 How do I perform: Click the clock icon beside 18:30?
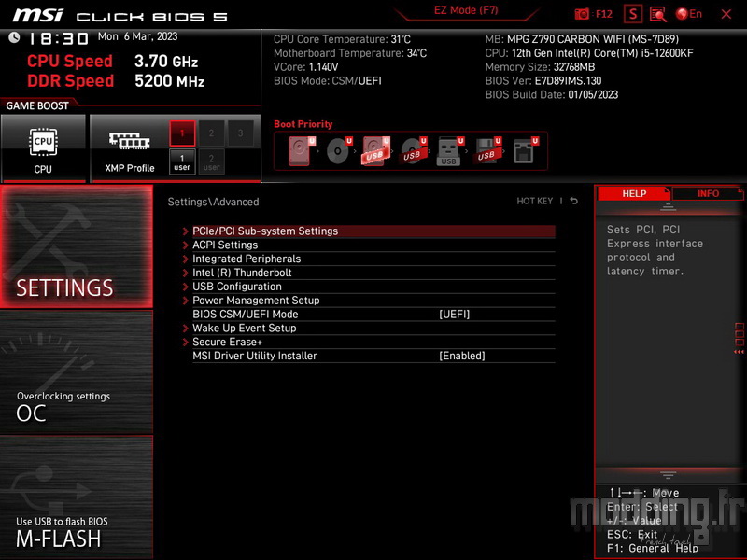(x=14, y=37)
